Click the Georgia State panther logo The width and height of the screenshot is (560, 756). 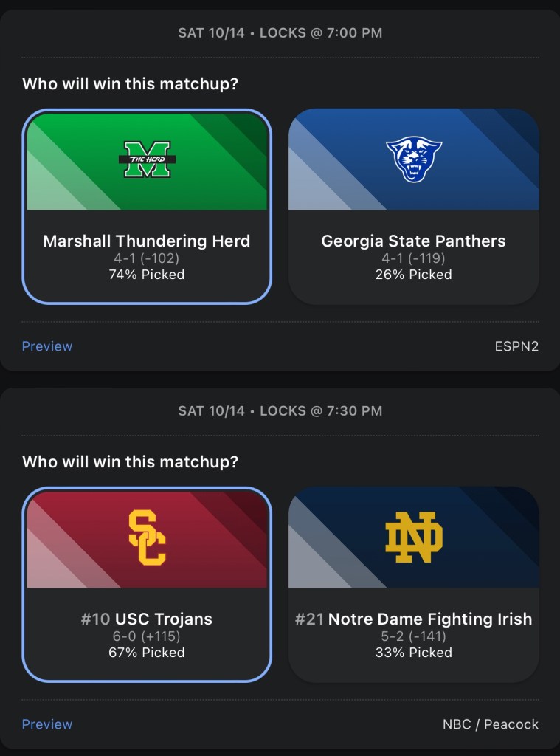[414, 160]
